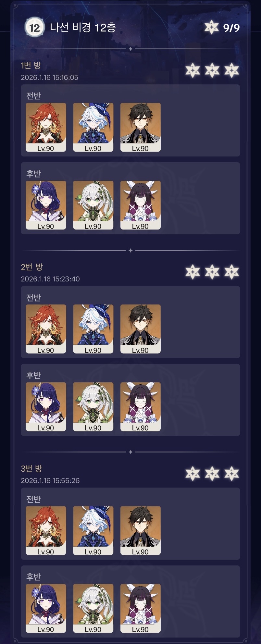261x644 pixels.
Task: Select winged-hairpin character in Chamber 3 second half
Action: (x=141, y=608)
